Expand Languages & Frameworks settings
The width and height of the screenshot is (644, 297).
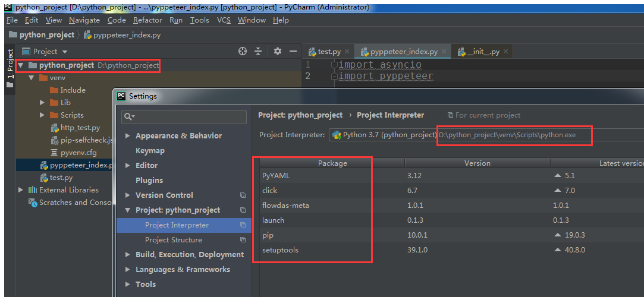coord(128,270)
